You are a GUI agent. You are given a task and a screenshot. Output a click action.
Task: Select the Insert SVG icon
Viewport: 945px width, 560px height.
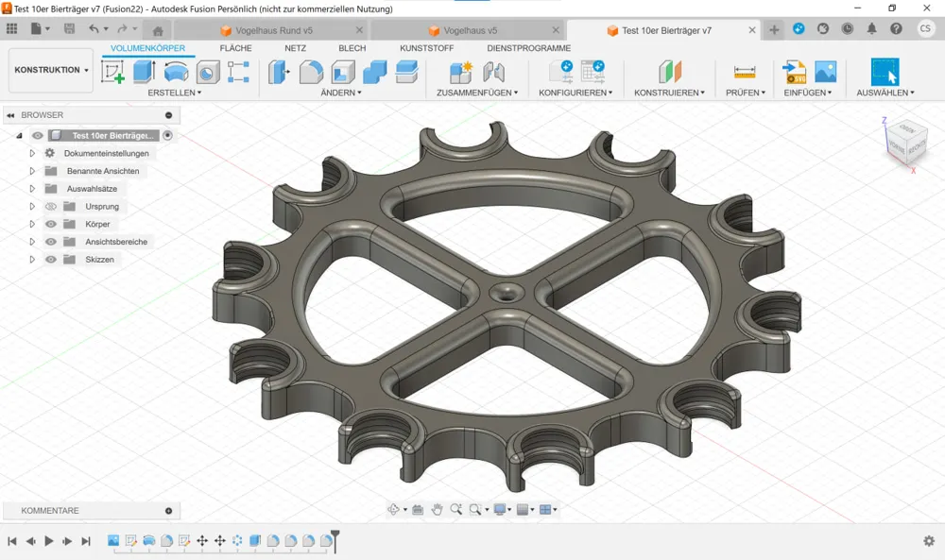[794, 72]
